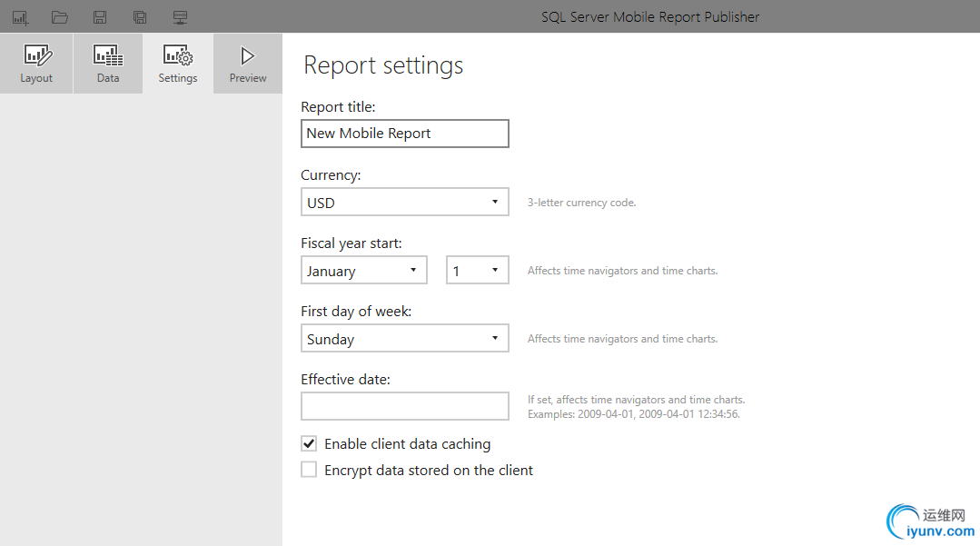Click the Effective date input field
The width and height of the screenshot is (980, 546).
coord(405,406)
